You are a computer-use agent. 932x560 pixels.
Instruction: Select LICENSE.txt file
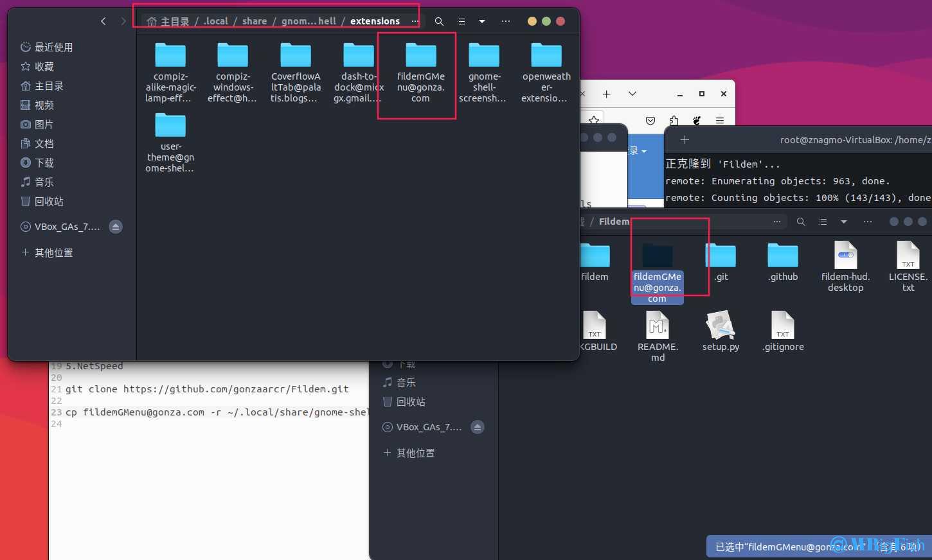(908, 267)
